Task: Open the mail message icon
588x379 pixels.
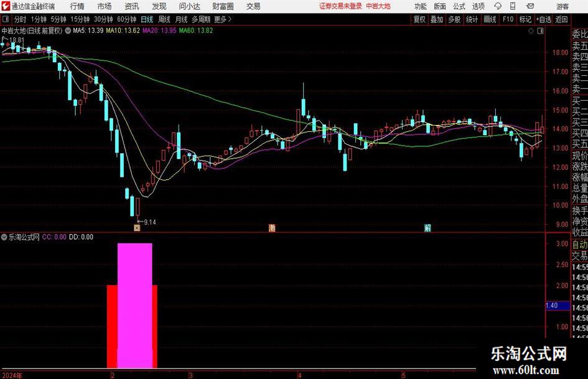Action: pyautogui.click(x=530, y=6)
